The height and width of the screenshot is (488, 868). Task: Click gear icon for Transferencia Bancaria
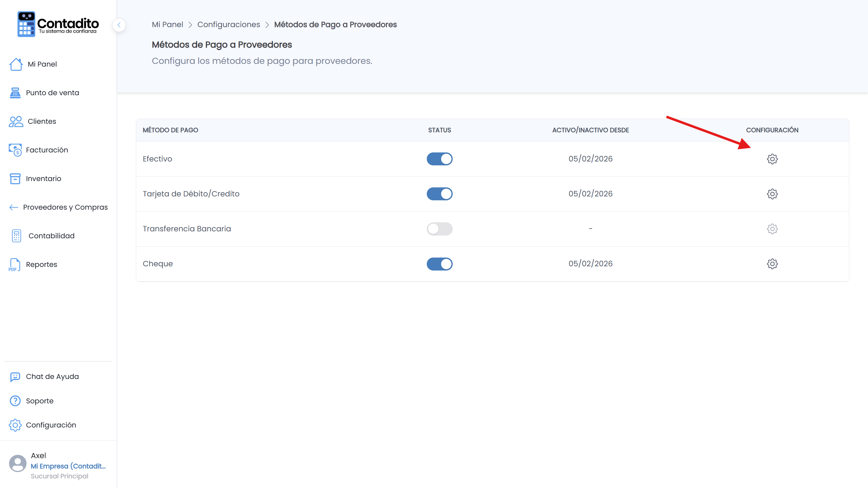tap(772, 229)
